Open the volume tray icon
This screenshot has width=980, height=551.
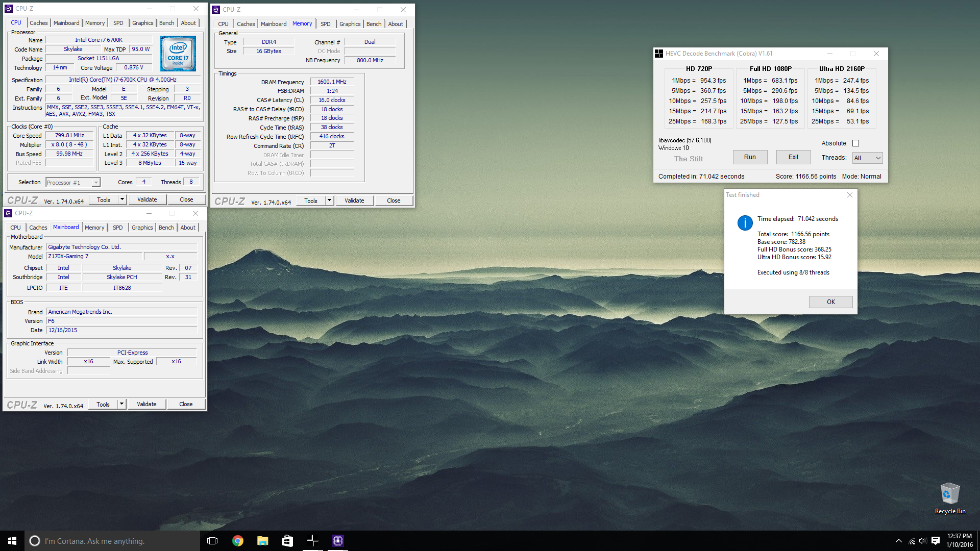pyautogui.click(x=922, y=541)
